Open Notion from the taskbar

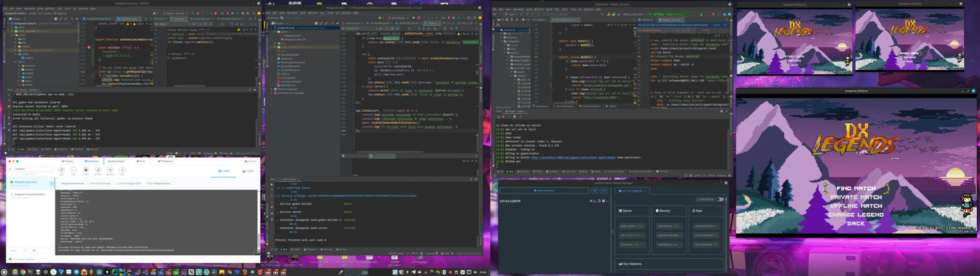click(191, 272)
